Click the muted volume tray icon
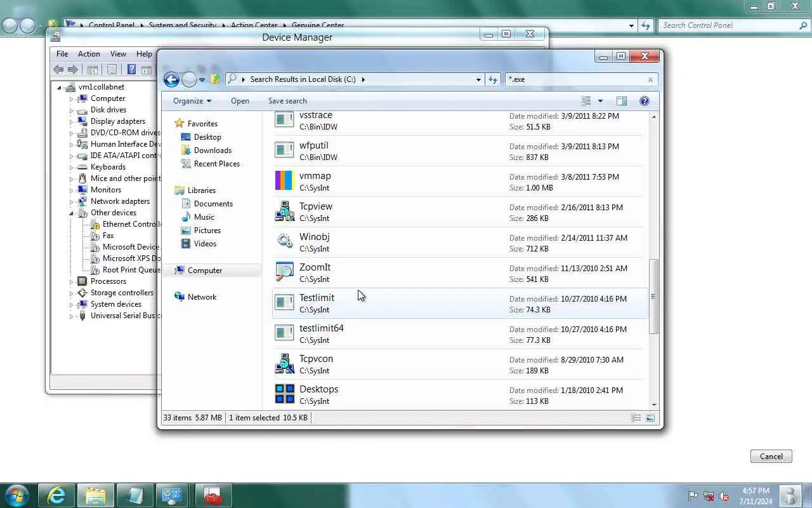The width and height of the screenshot is (812, 508). pos(724,496)
